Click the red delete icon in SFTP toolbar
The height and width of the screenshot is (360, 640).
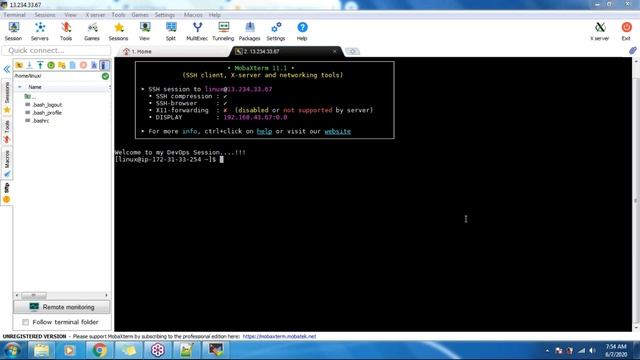pos(83,65)
